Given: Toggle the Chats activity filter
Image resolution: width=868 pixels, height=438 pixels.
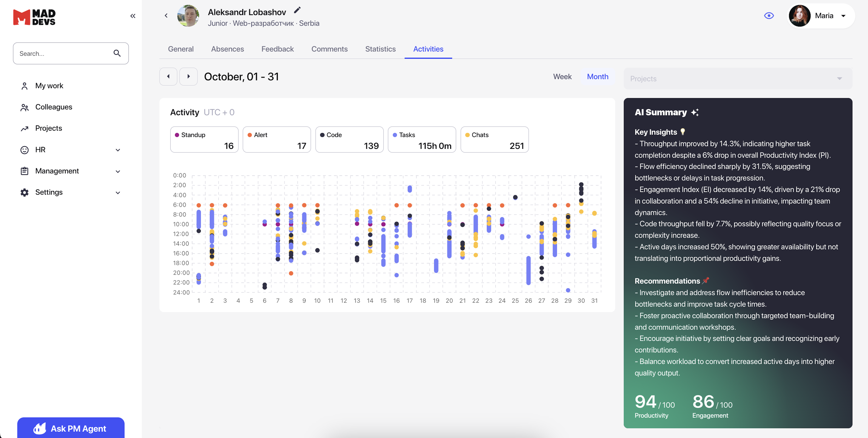Looking at the screenshot, I should coord(494,140).
